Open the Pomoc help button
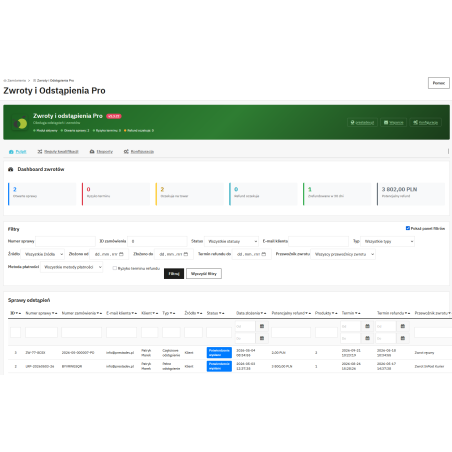This screenshot has height=452, width=452. [x=438, y=83]
